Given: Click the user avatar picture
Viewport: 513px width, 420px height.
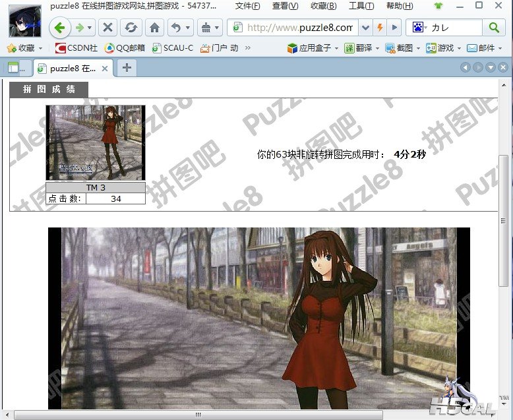Looking at the screenshot, I should [x=25, y=20].
